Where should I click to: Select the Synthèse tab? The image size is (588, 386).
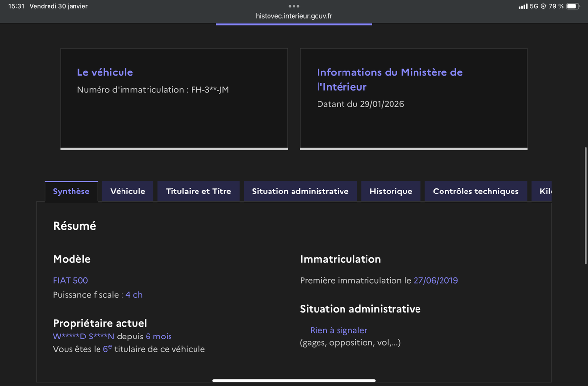71,191
